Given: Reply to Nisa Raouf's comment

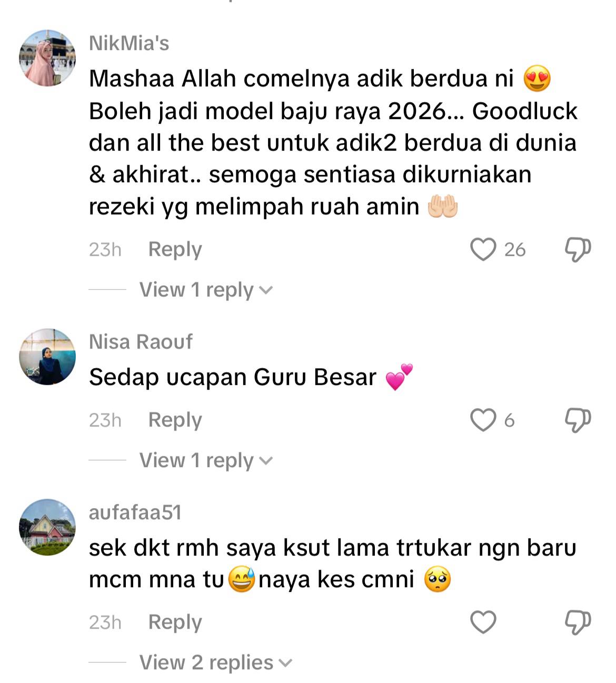Looking at the screenshot, I should coord(175,420).
